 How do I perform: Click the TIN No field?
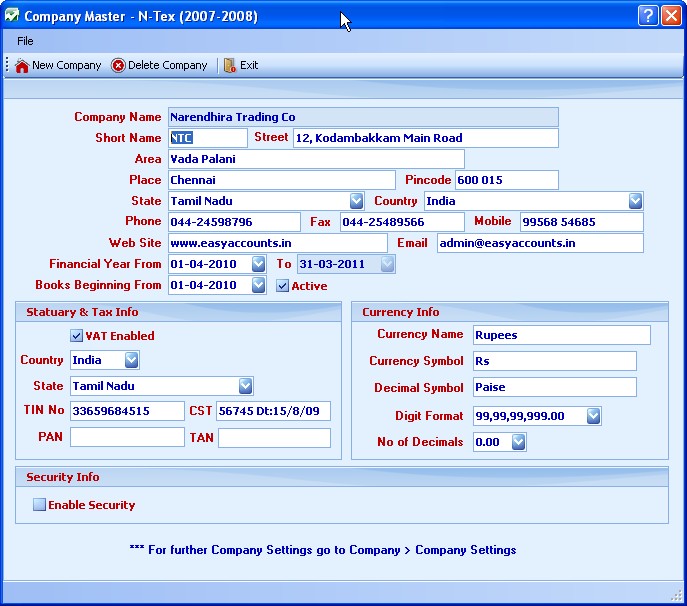click(x=127, y=411)
